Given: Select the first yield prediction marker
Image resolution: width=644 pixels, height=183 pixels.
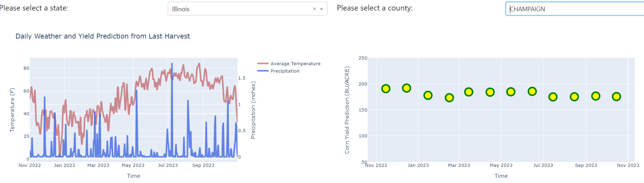Looking at the screenshot, I should coord(386,89).
